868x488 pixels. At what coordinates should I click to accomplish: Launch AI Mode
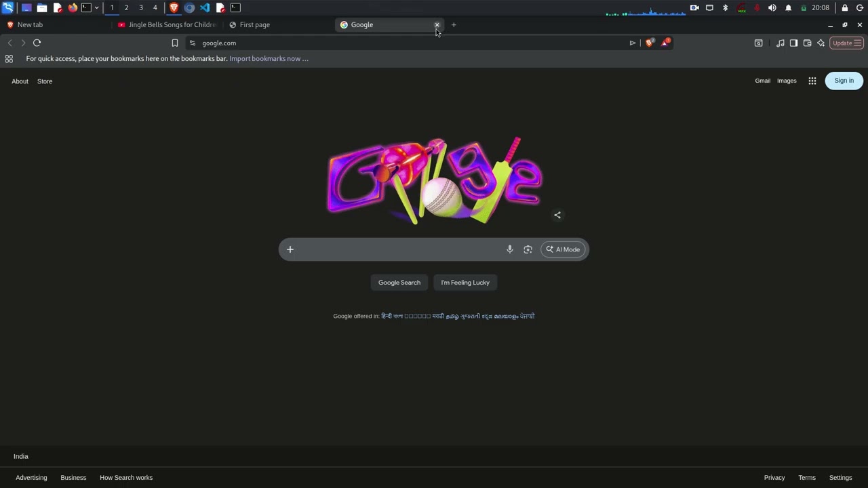pyautogui.click(x=564, y=249)
